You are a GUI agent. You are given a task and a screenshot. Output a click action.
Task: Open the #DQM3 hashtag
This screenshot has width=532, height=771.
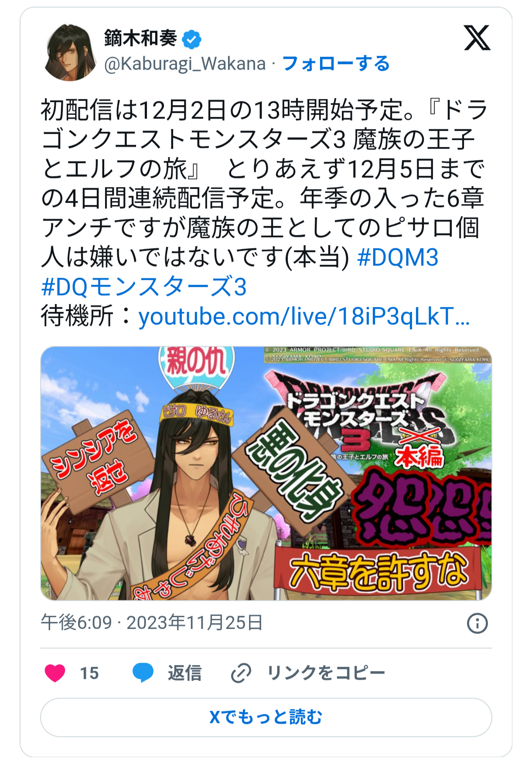(x=398, y=257)
